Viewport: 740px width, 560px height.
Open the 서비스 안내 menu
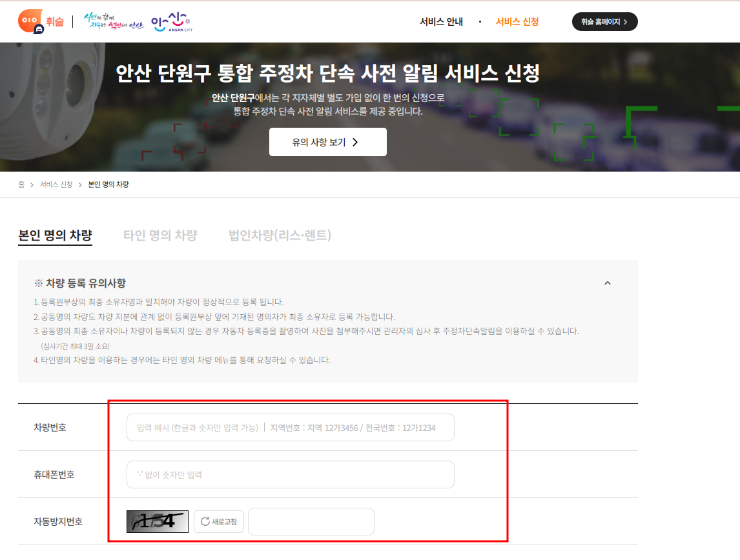click(442, 21)
